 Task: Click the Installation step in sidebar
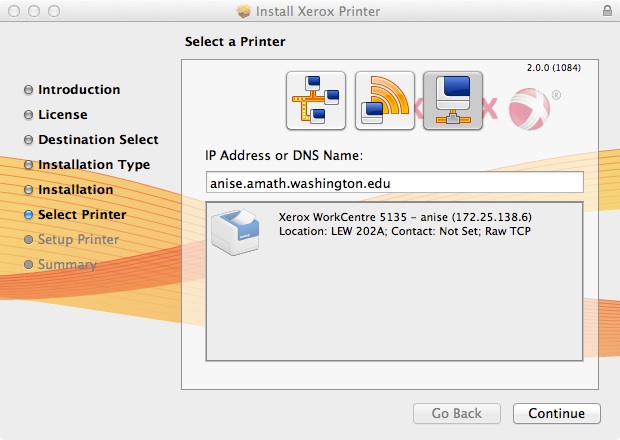[68, 190]
